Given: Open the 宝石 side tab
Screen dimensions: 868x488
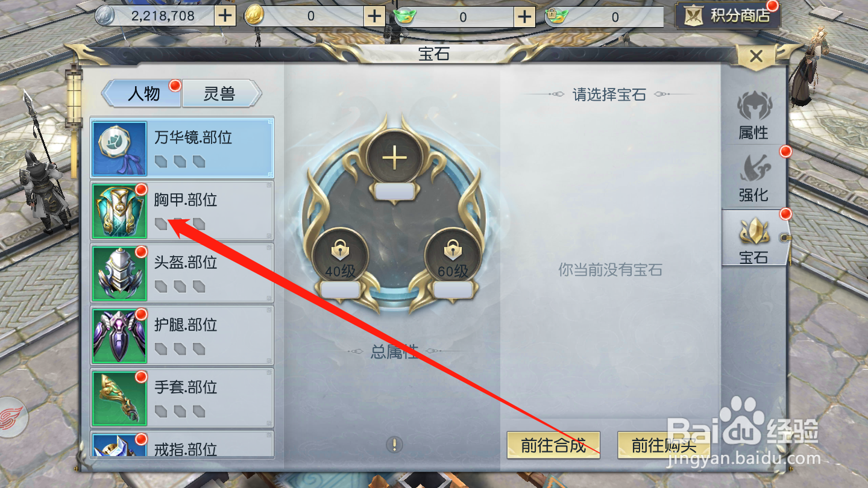Looking at the screenshot, I should pos(754,239).
